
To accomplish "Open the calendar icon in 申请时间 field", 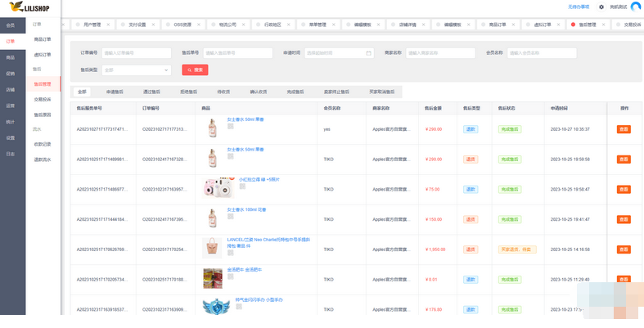I will pos(368,53).
